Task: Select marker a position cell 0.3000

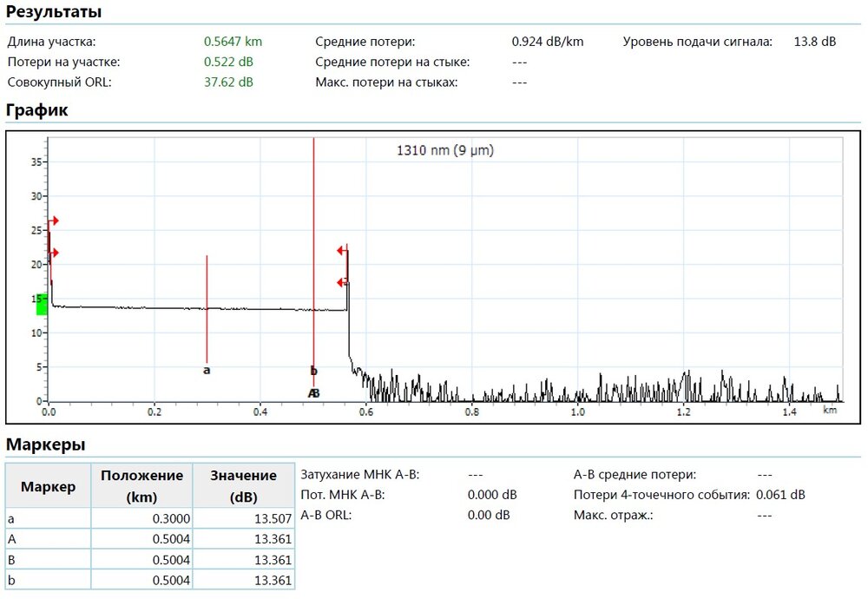Action: coord(141,518)
